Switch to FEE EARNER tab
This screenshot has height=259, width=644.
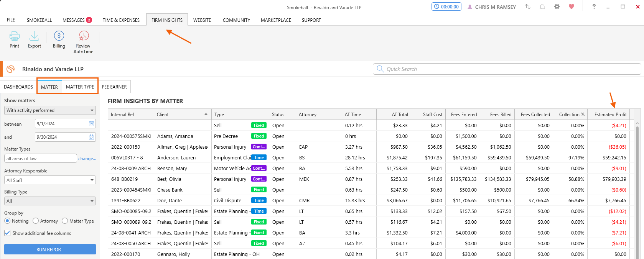pos(114,87)
